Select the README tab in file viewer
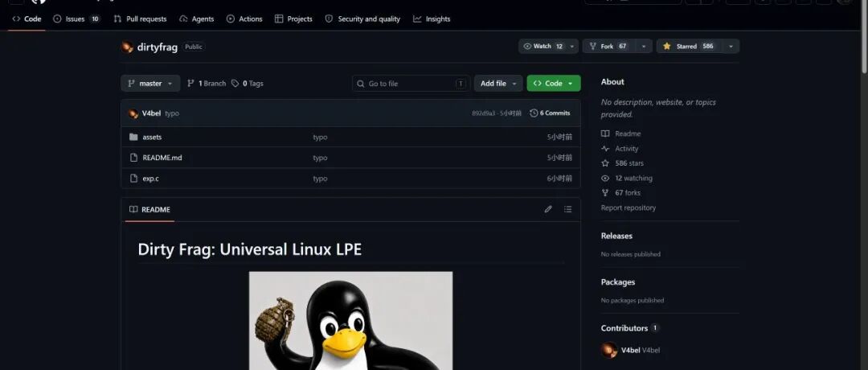Screen dimensions: 868x370 (149, 209)
